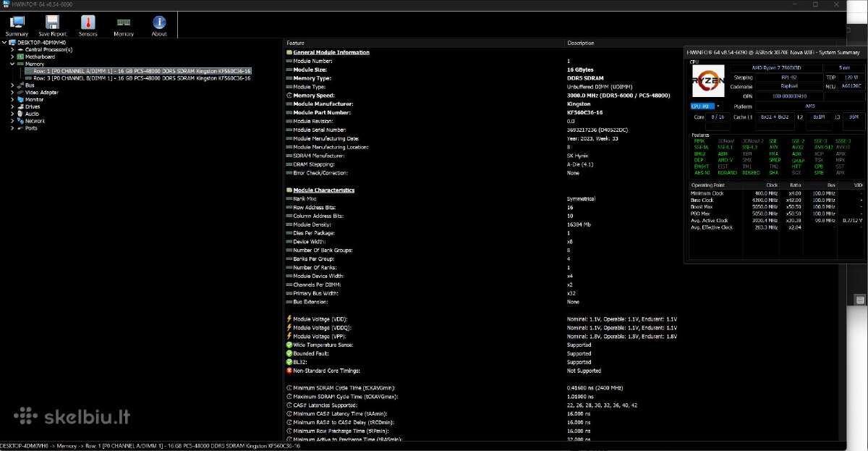Screen dimensions: 868x451
Task: Click the General Module Information heading
Action: pos(331,52)
